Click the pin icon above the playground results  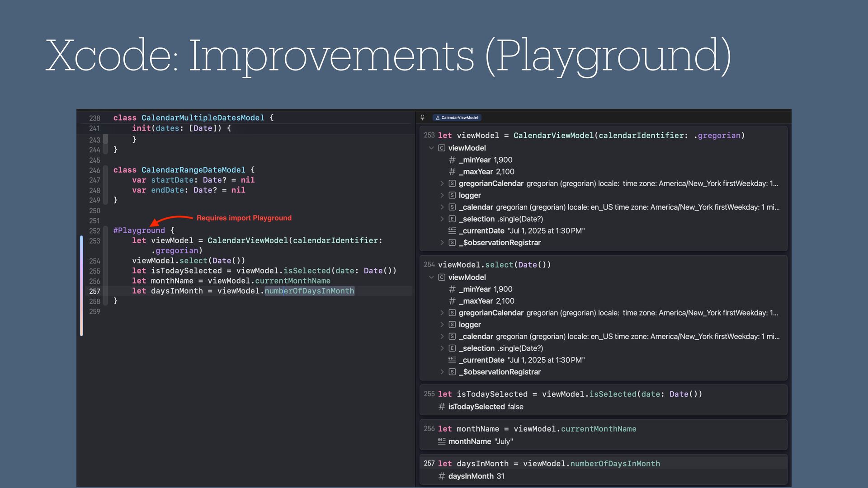(x=422, y=117)
